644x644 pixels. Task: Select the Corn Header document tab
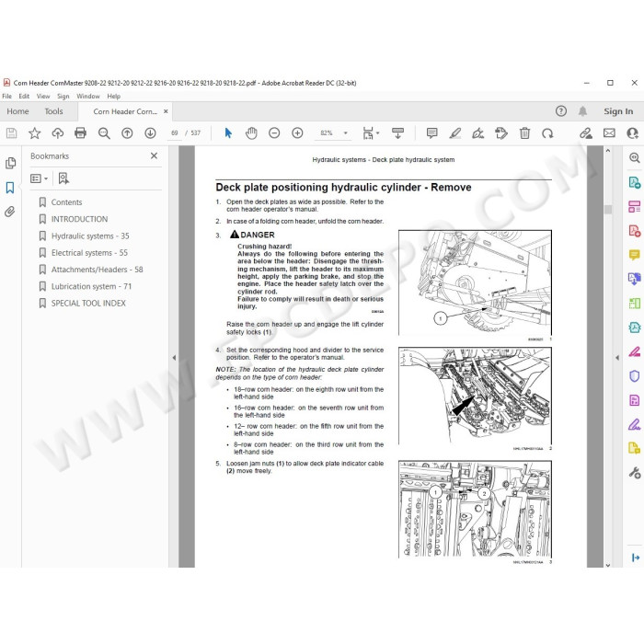click(x=124, y=111)
